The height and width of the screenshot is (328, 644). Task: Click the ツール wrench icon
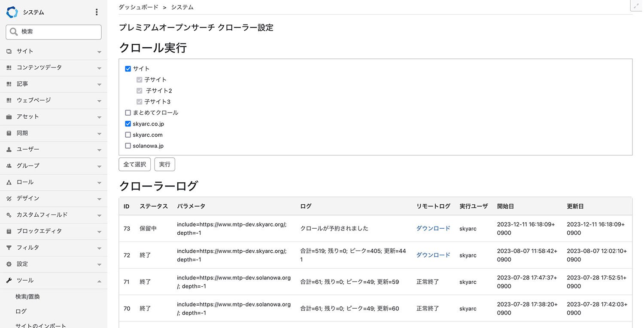pyautogui.click(x=9, y=280)
